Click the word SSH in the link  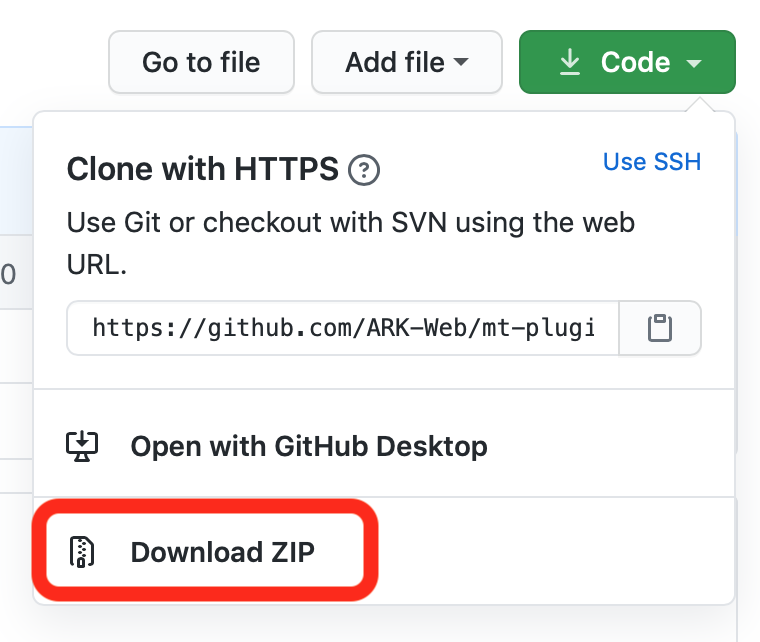[x=678, y=161]
